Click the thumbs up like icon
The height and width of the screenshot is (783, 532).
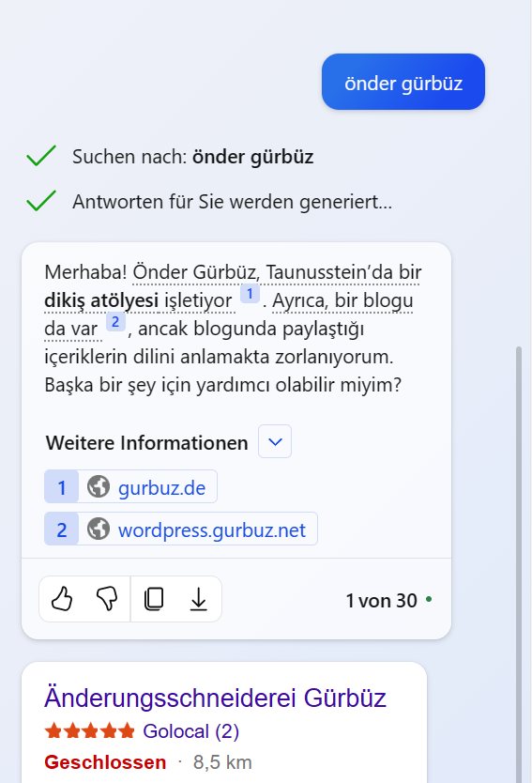(x=62, y=599)
